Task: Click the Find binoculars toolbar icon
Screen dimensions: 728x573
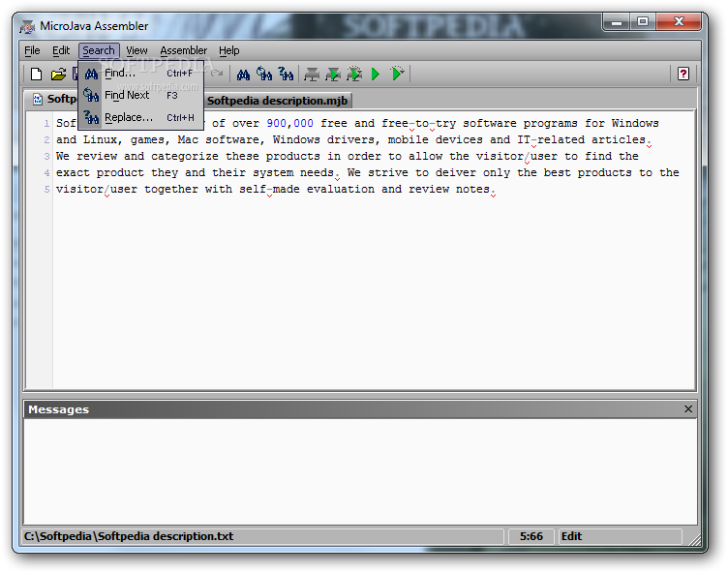Action: pyautogui.click(x=243, y=74)
